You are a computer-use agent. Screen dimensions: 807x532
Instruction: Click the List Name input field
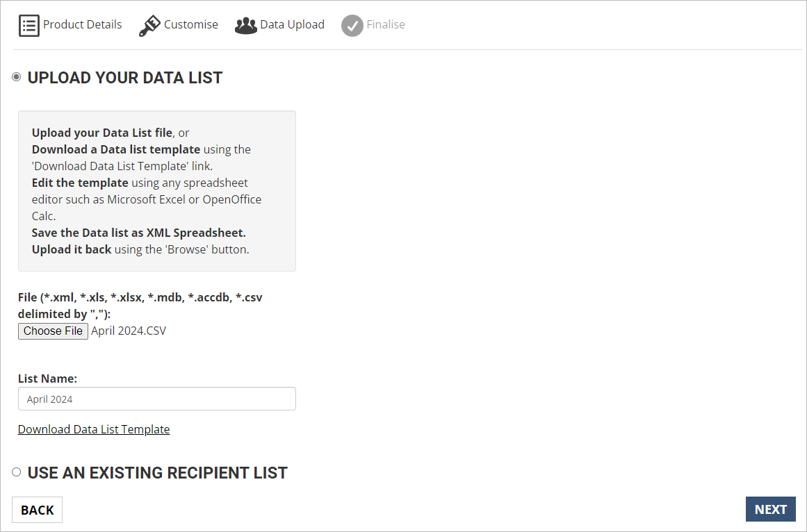pos(157,399)
